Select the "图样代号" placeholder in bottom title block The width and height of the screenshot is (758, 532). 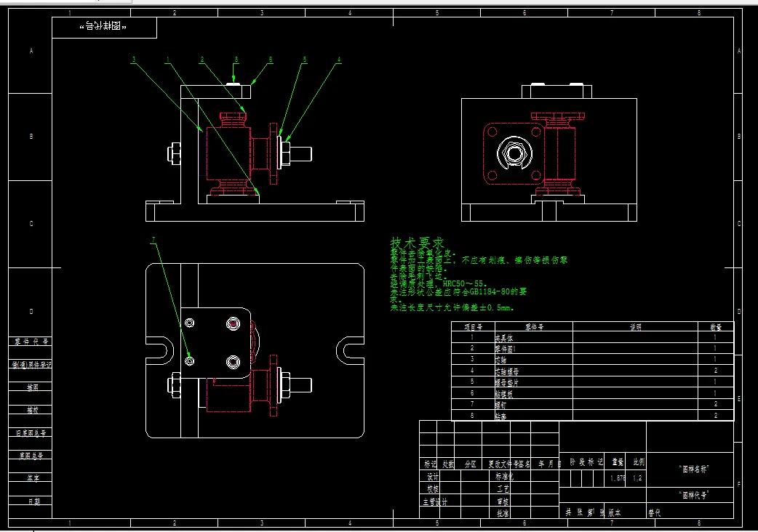coord(694,495)
